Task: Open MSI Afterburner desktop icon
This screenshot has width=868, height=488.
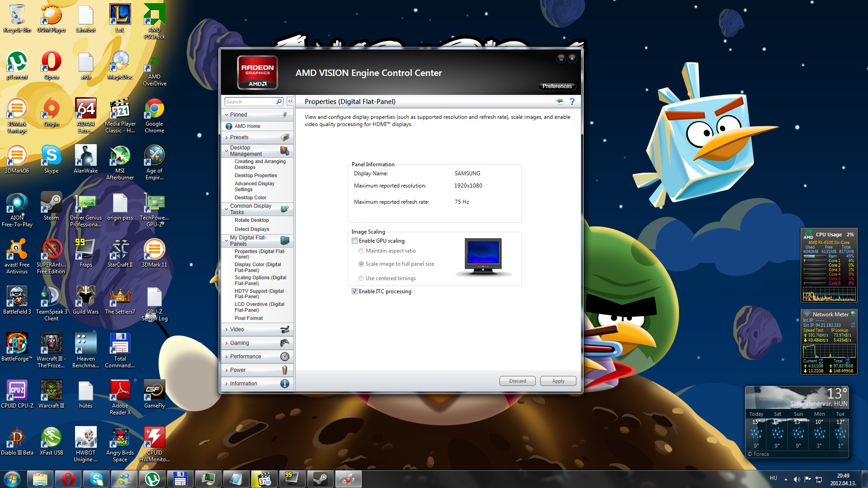Action: click(120, 163)
